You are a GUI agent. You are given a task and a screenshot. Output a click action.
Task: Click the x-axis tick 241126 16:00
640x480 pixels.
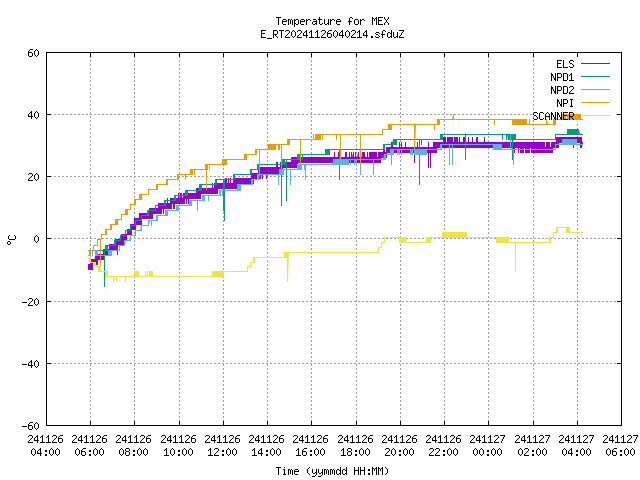point(311,446)
